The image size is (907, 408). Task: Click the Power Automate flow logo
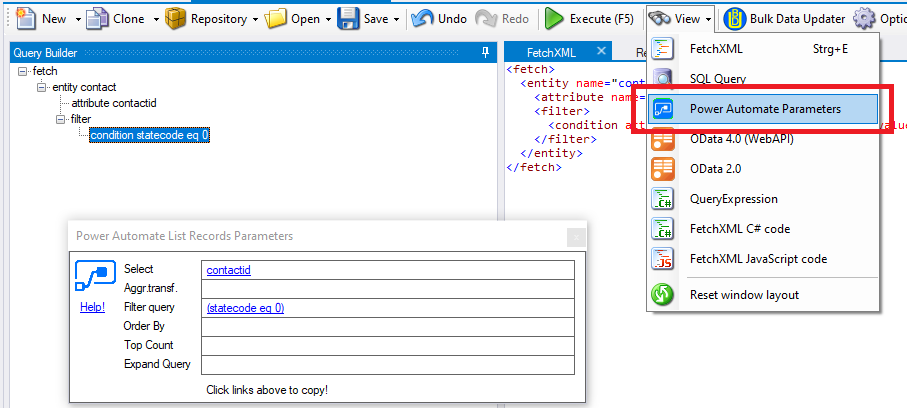click(x=93, y=276)
